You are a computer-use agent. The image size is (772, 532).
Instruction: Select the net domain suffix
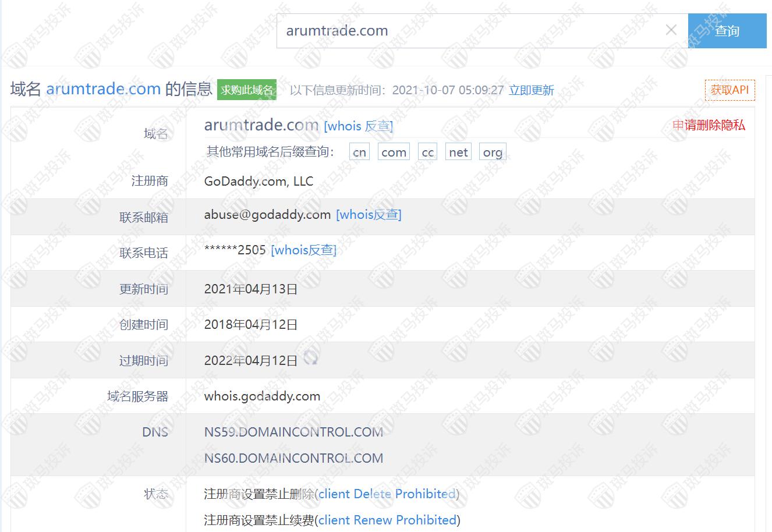[x=458, y=152]
